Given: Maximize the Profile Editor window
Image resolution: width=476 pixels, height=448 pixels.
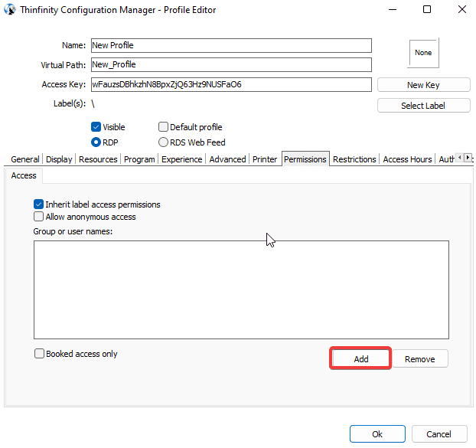Looking at the screenshot, I should [x=427, y=9].
